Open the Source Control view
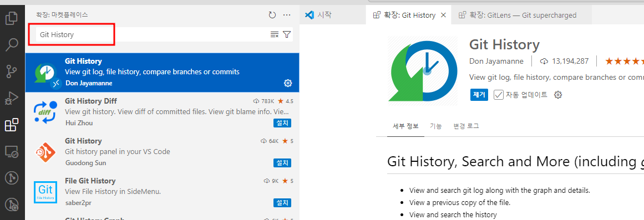 (x=12, y=71)
